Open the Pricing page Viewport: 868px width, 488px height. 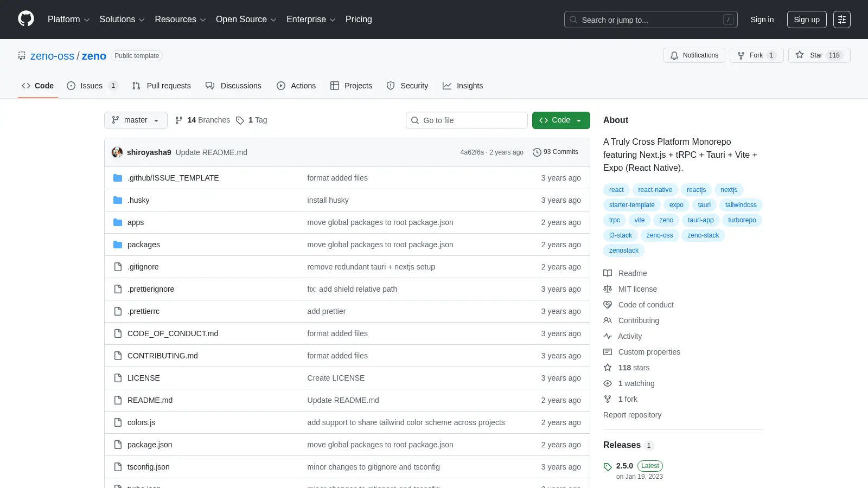click(359, 20)
